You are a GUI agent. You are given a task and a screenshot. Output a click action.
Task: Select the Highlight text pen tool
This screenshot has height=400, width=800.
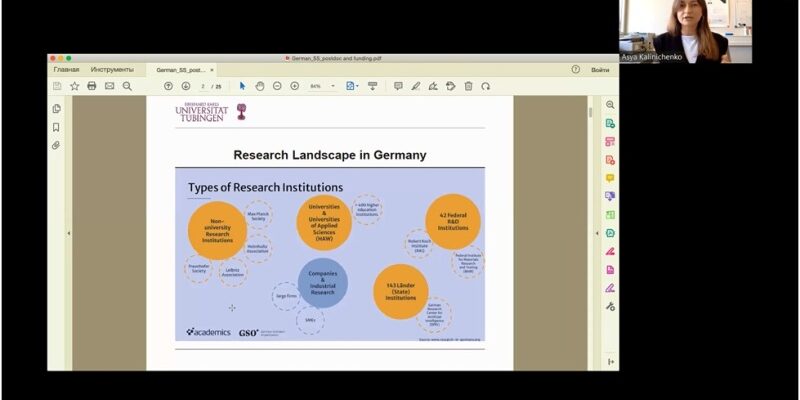click(x=416, y=86)
